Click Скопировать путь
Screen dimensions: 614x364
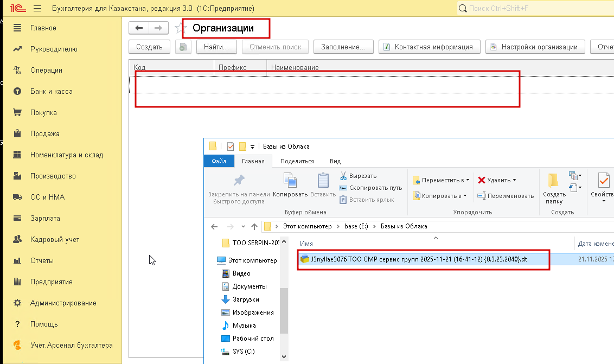pos(370,188)
